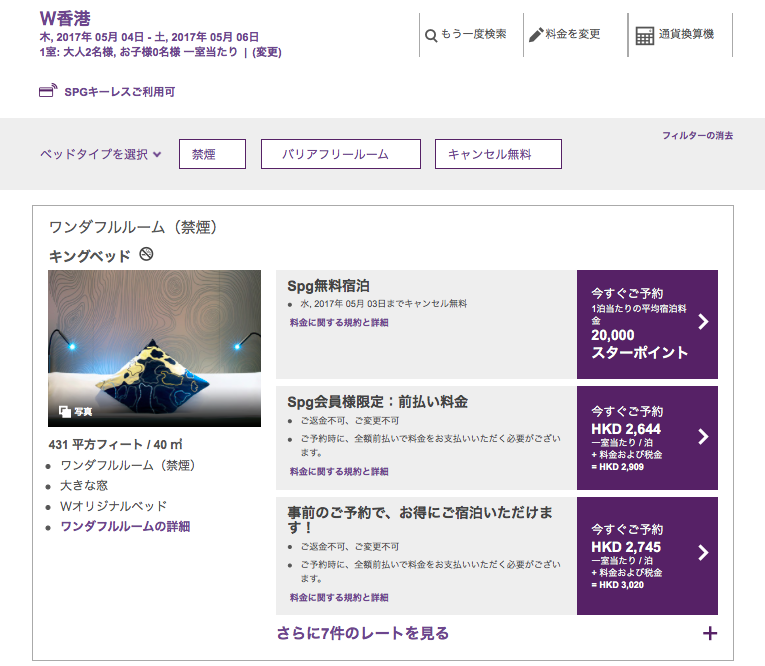
Task: Book the HKD 2,644 prepaid rate
Action: coord(647,438)
